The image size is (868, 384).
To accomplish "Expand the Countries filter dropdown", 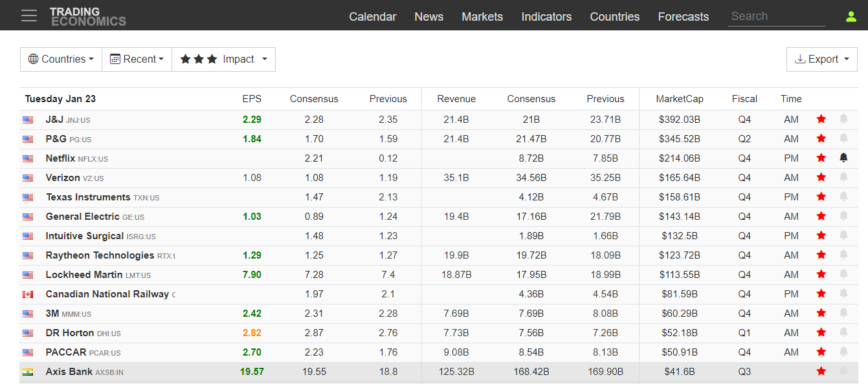I will 61,59.
